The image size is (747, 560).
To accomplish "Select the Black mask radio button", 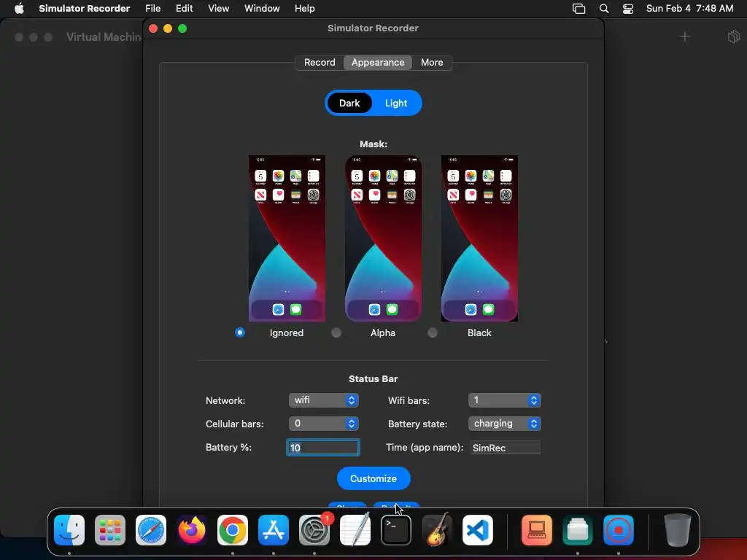I will point(433,332).
